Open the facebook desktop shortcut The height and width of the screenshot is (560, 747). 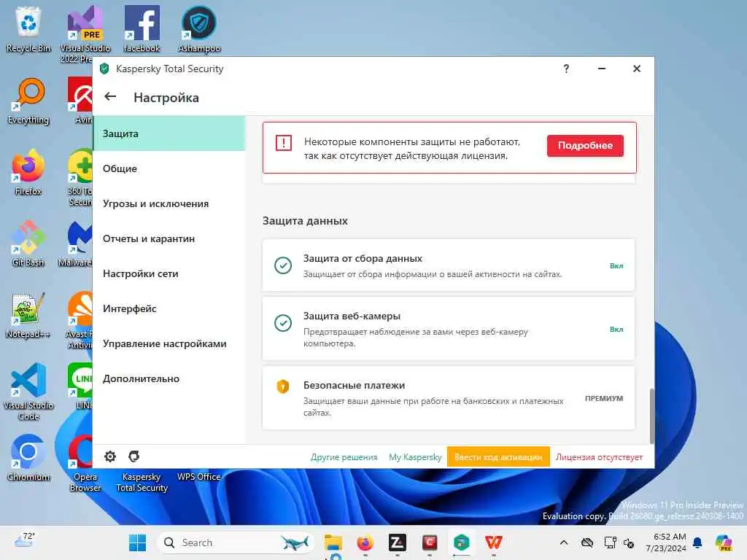[x=142, y=29]
